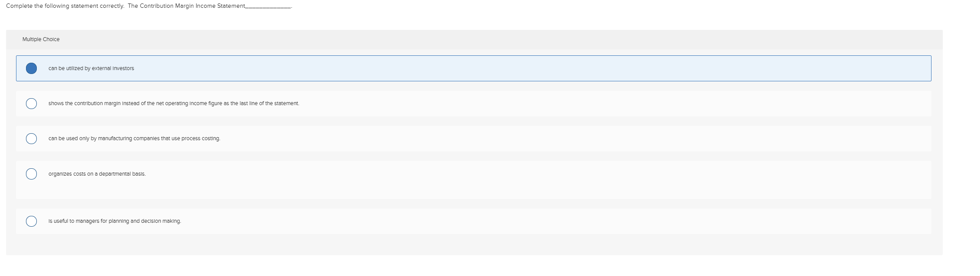Pick the 'organizes costs on a departmental basis' option

click(31, 173)
